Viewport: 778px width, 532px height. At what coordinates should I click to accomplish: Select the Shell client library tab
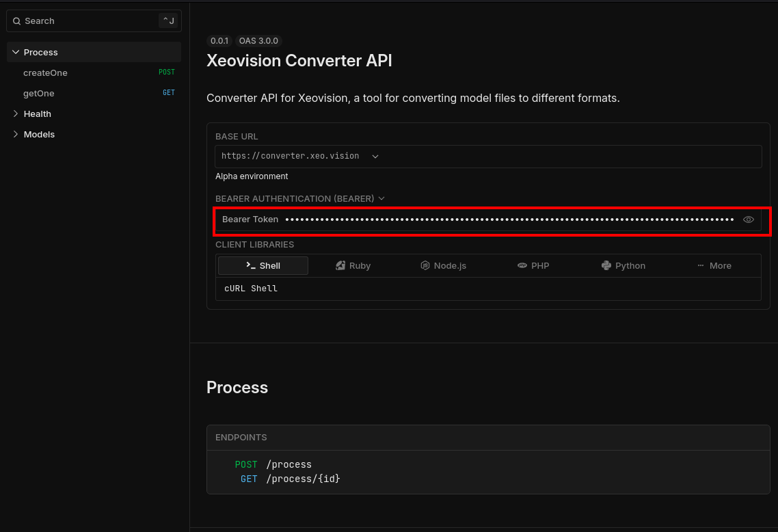(x=263, y=265)
